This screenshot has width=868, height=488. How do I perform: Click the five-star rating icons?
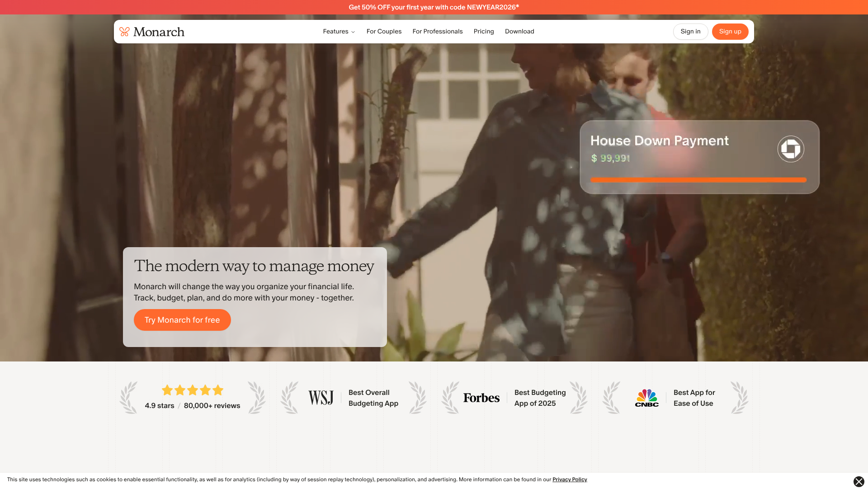192,390
